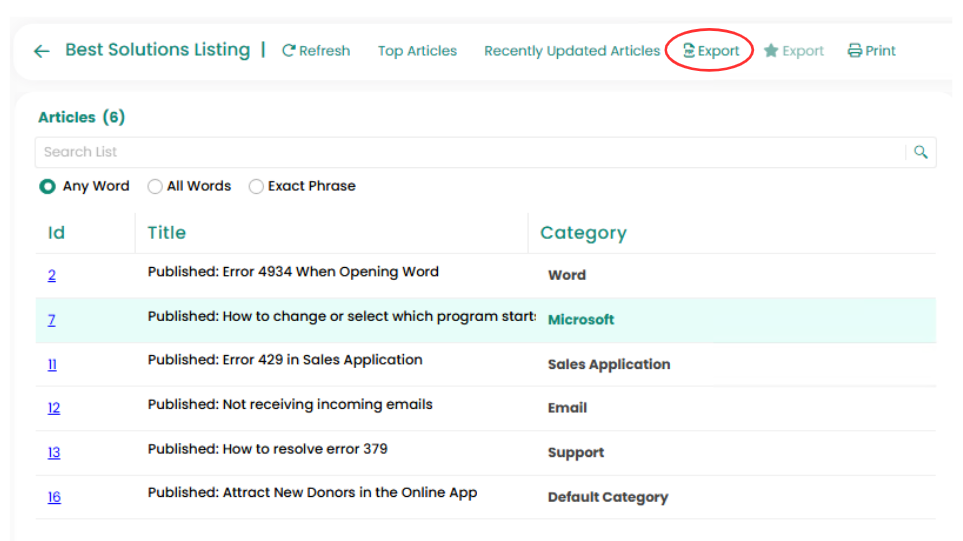Viewport: 963px width, 541px height.
Task: Select the All Words radio button
Action: (x=155, y=186)
